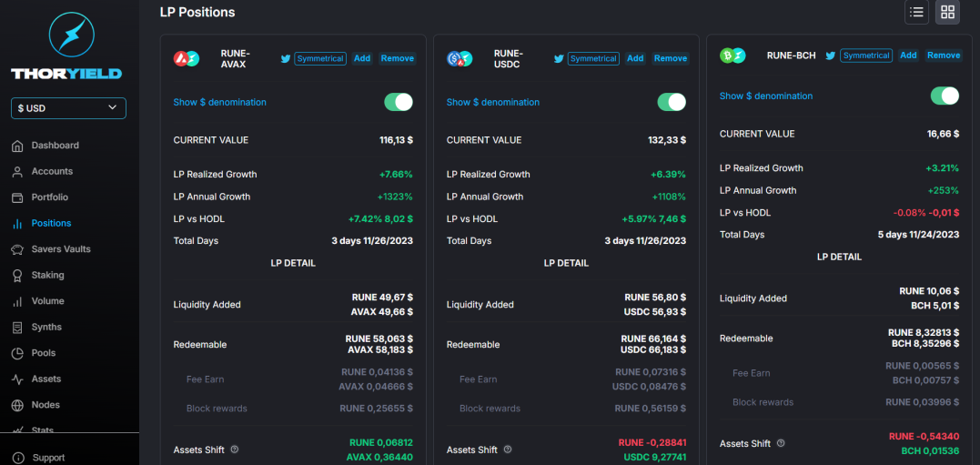Toggle $ denomination for RUNE-USDC position
Viewport: 980px width, 465px height.
[x=672, y=102]
